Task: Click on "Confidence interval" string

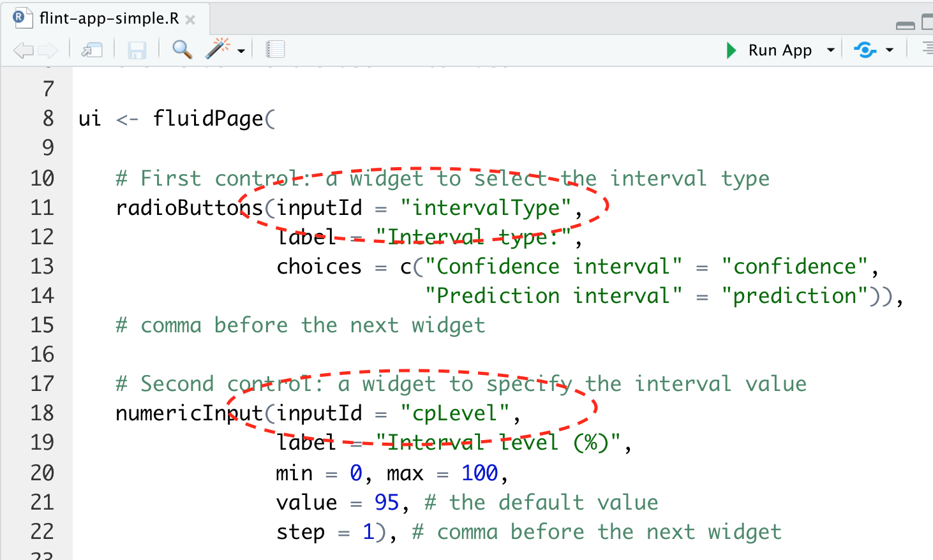Action: 553,267
